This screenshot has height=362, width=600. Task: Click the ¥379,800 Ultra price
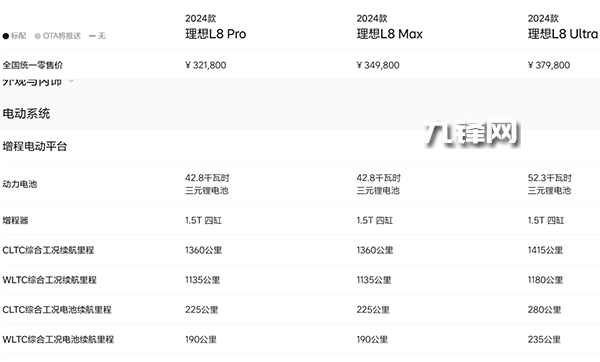(549, 65)
